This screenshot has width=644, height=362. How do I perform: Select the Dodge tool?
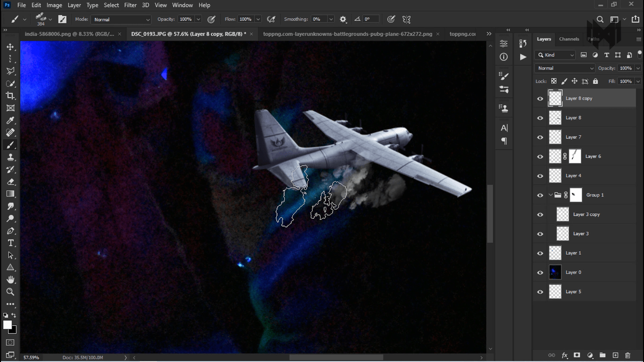tap(10, 219)
